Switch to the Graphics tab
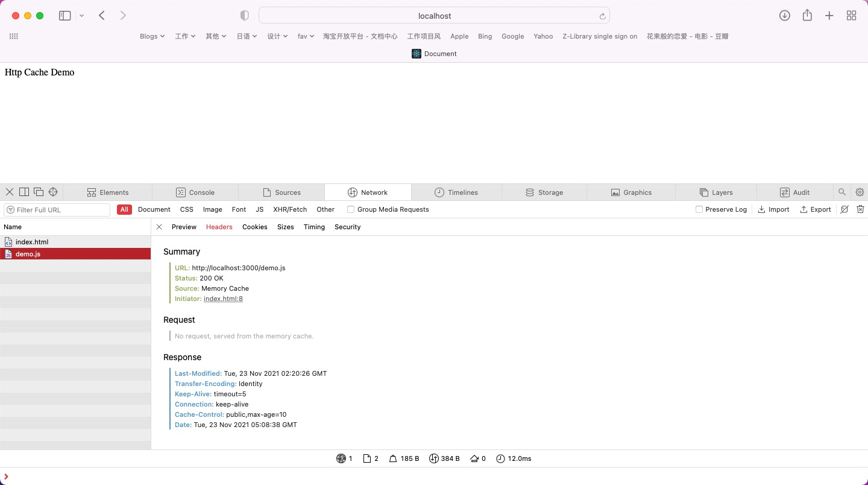Screen dimensions: 868x485 tap(631, 192)
